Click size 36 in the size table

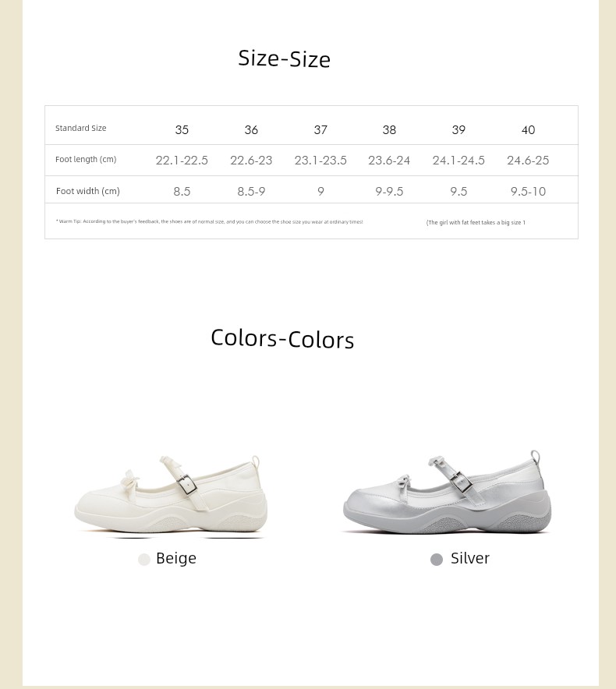coord(251,130)
